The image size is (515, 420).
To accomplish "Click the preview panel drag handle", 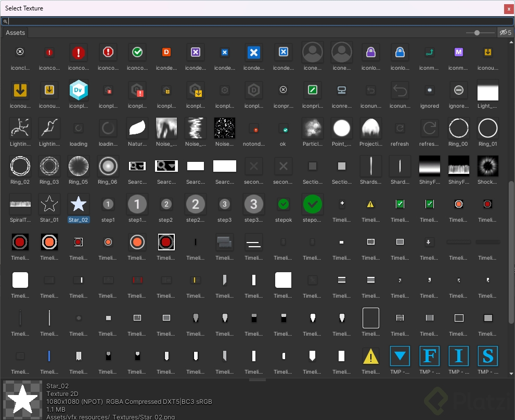I will [257, 380].
